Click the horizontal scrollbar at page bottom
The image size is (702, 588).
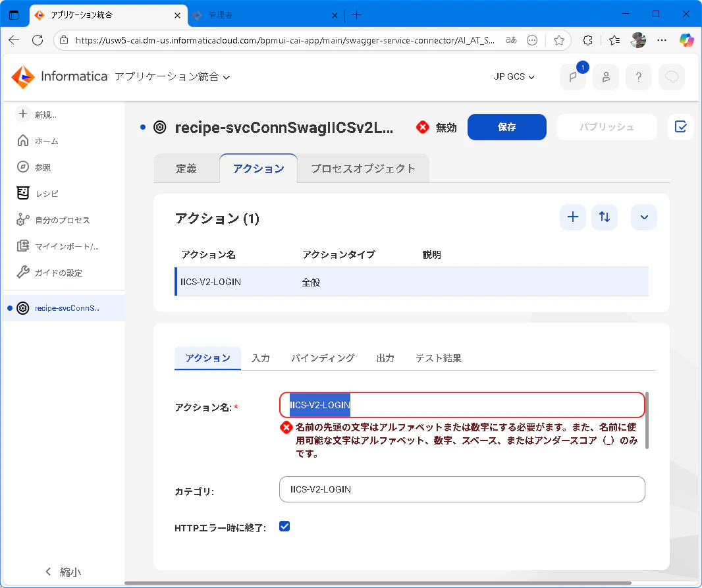(378, 583)
